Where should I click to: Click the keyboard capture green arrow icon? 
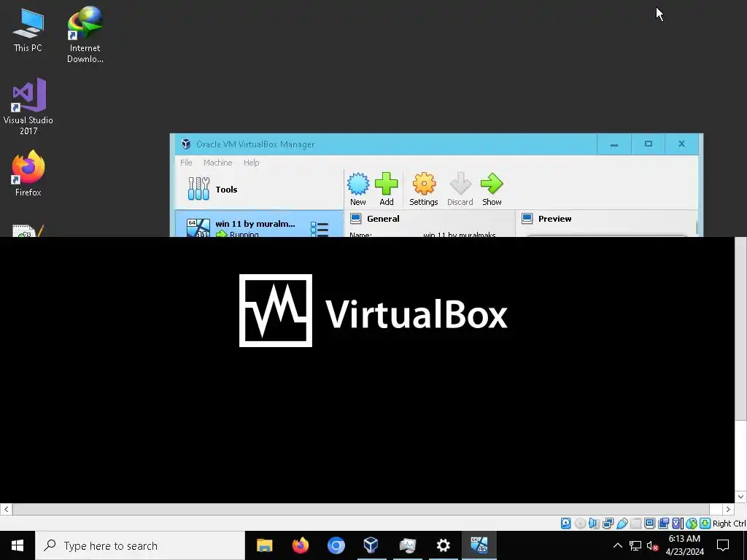pos(705,524)
